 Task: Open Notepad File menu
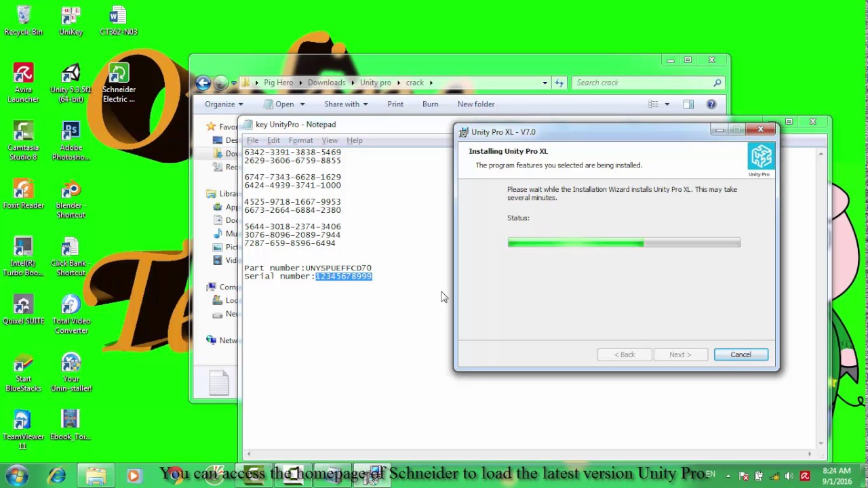point(252,140)
